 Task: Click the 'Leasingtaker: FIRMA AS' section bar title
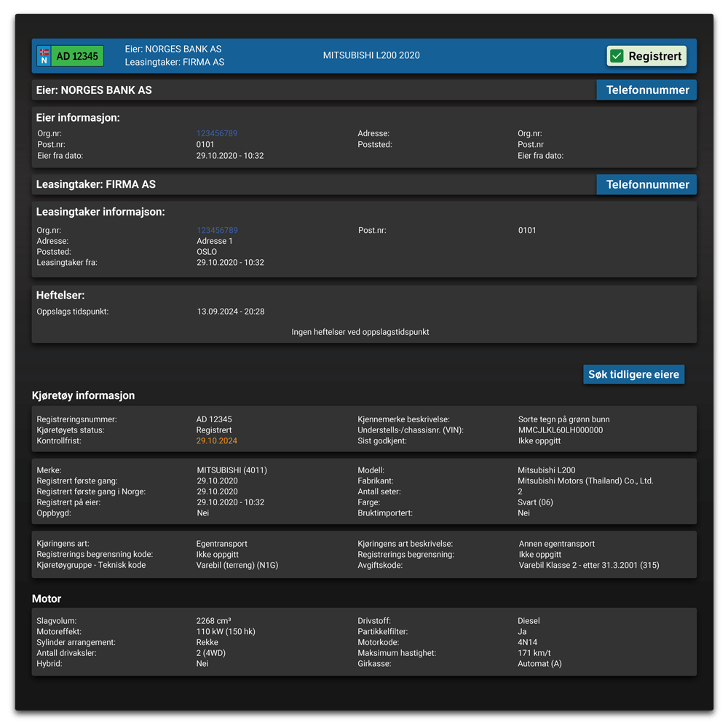pos(96,184)
